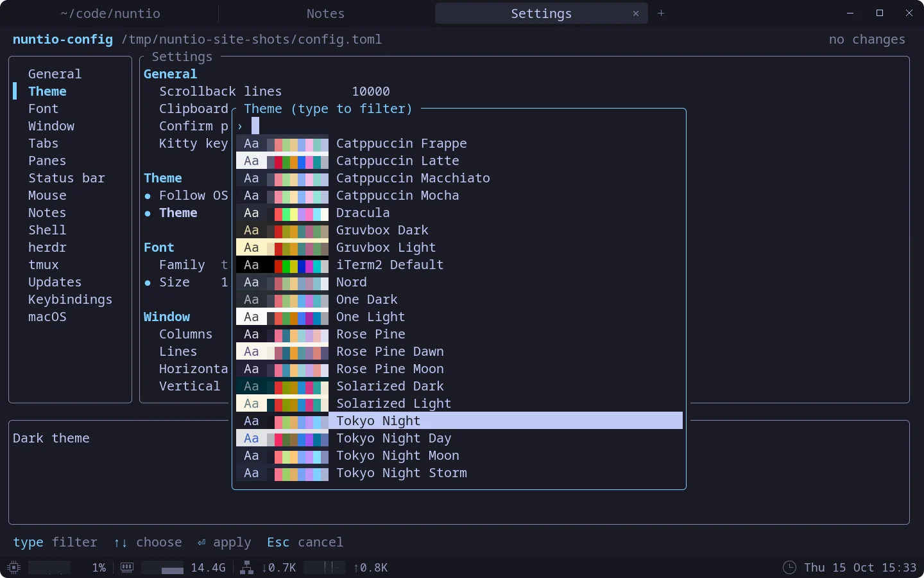Select the highlighted Tokyo Night theme
This screenshot has height=578, width=924.
pos(459,421)
